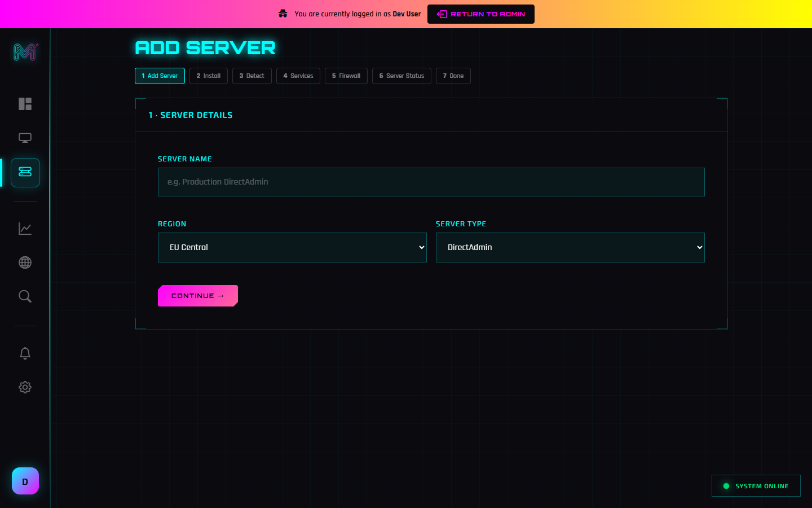Click the user avatar D
The image size is (812, 508).
click(25, 481)
